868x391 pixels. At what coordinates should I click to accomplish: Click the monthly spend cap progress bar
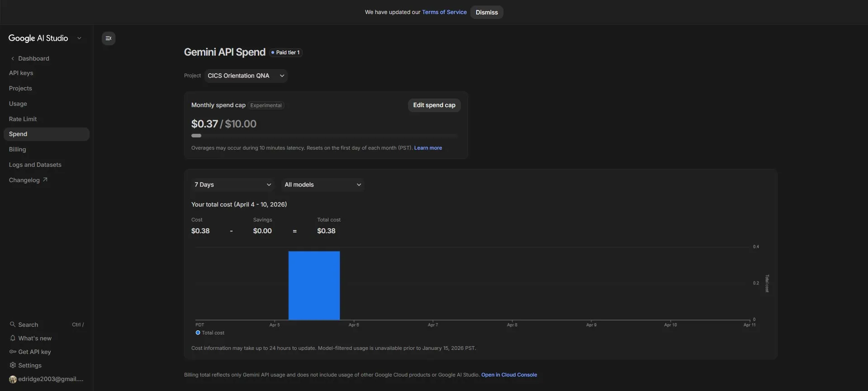pyautogui.click(x=325, y=136)
